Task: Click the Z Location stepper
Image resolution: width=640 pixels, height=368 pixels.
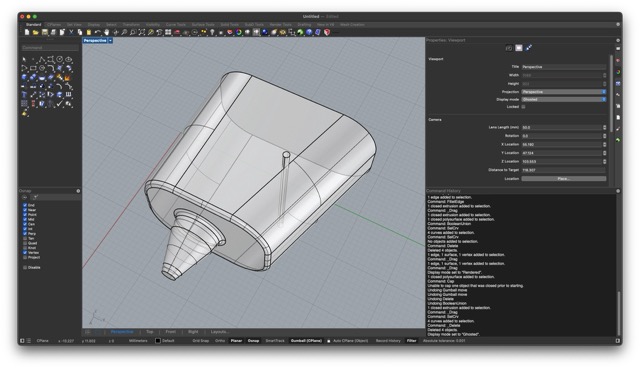Action: pyautogui.click(x=604, y=162)
